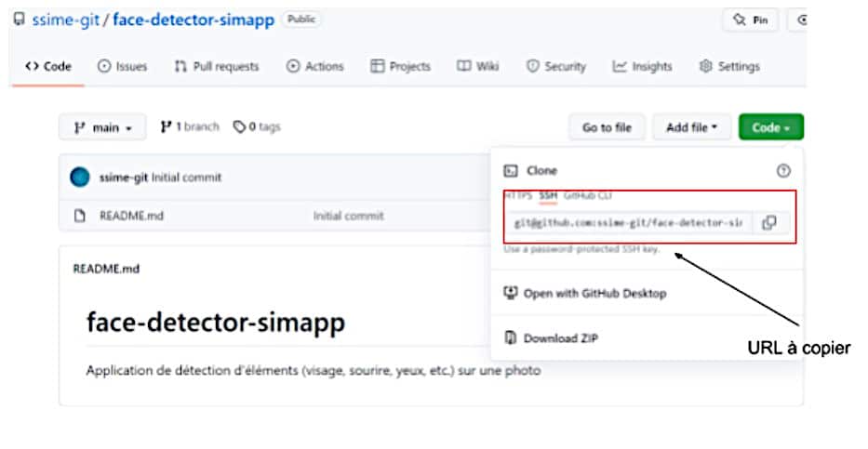The height and width of the screenshot is (449, 868).
Task: Click the repository icon beside ssime-git
Action: click(x=20, y=20)
